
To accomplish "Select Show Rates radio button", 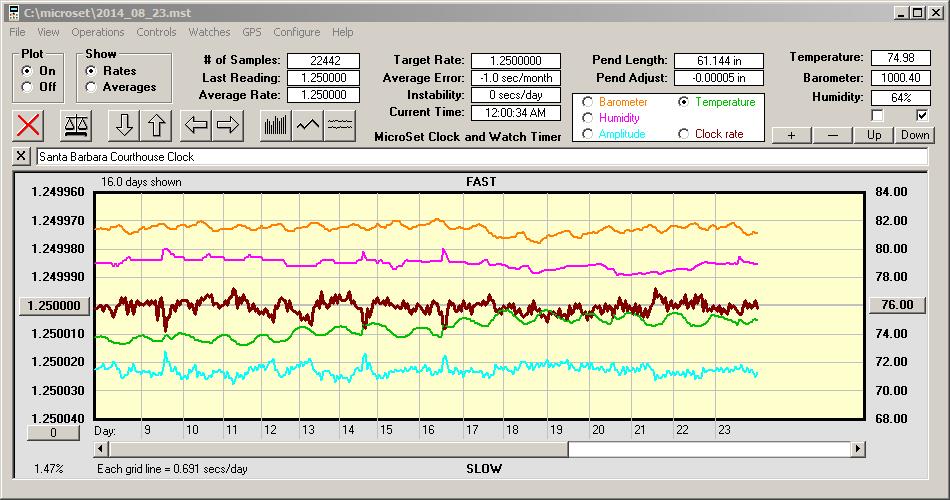I will 91,71.
